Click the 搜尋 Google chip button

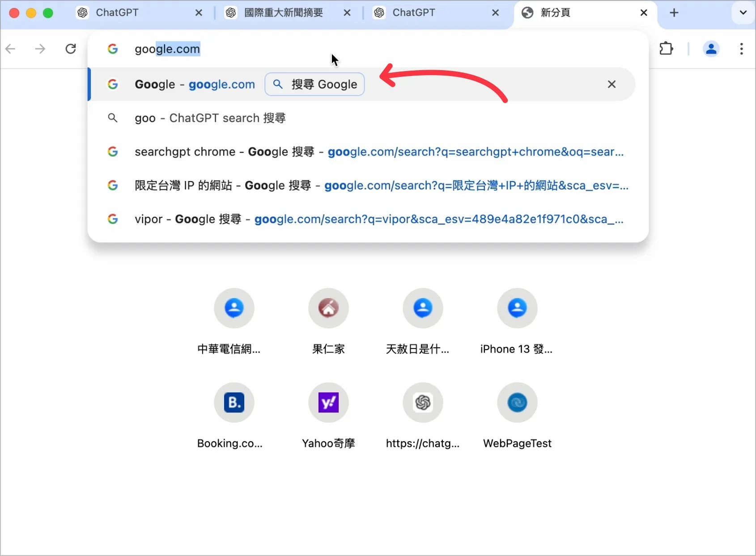click(314, 84)
